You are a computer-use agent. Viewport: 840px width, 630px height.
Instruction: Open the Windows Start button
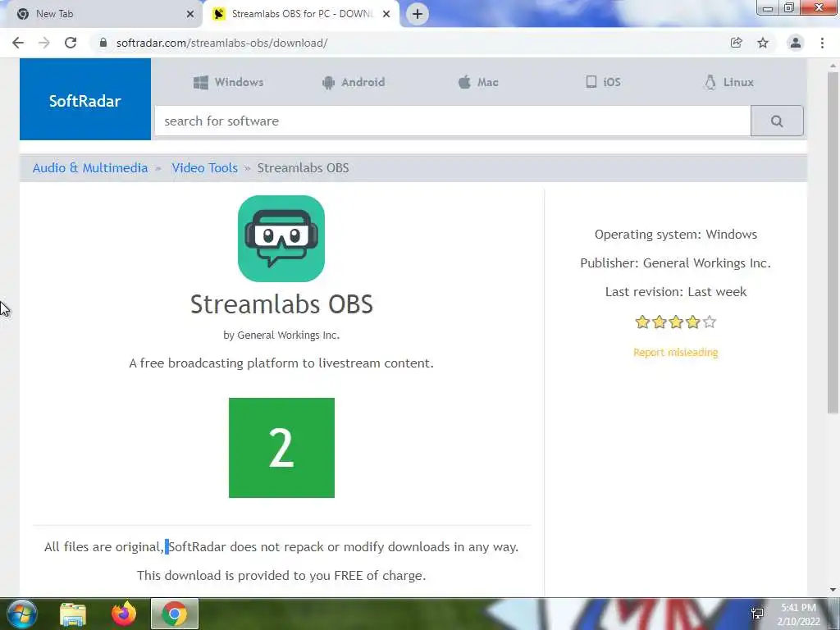tap(21, 614)
